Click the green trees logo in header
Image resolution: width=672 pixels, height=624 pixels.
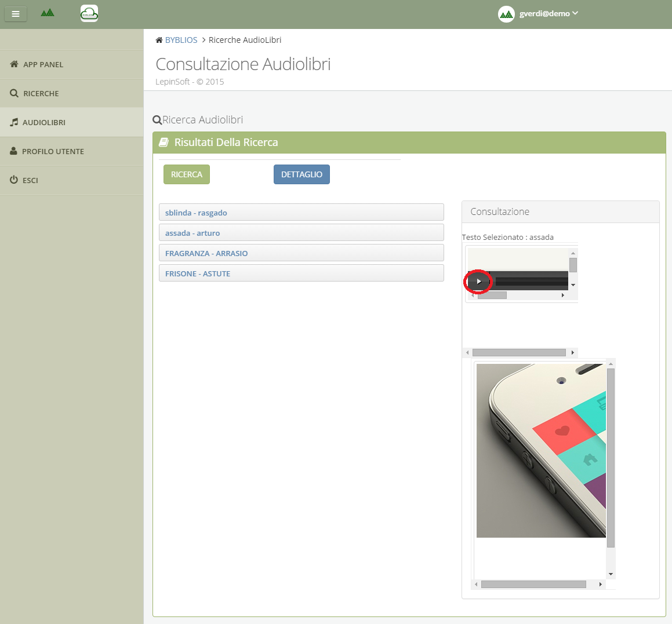pyautogui.click(x=48, y=13)
